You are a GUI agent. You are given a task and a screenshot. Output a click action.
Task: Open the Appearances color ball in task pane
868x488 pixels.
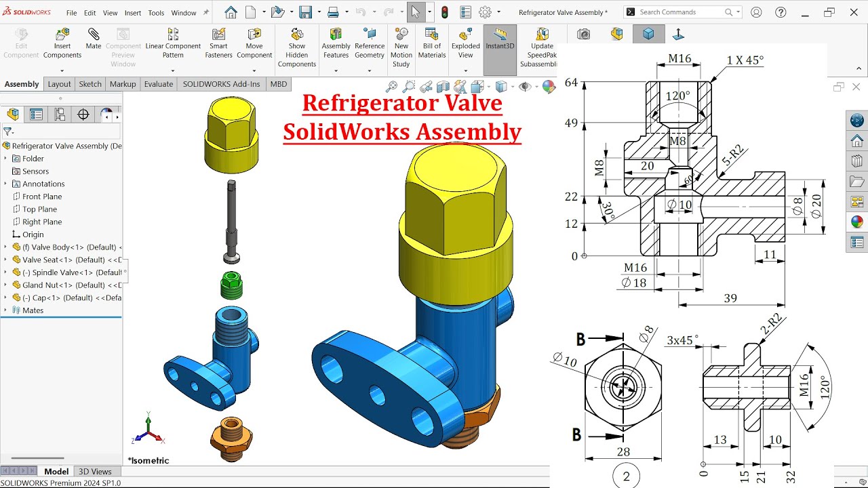click(857, 222)
